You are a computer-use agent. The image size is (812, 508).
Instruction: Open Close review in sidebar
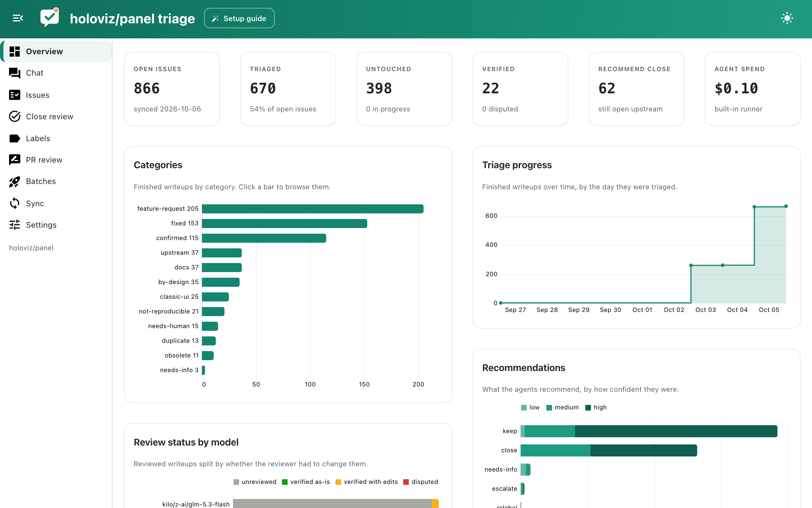(56, 117)
